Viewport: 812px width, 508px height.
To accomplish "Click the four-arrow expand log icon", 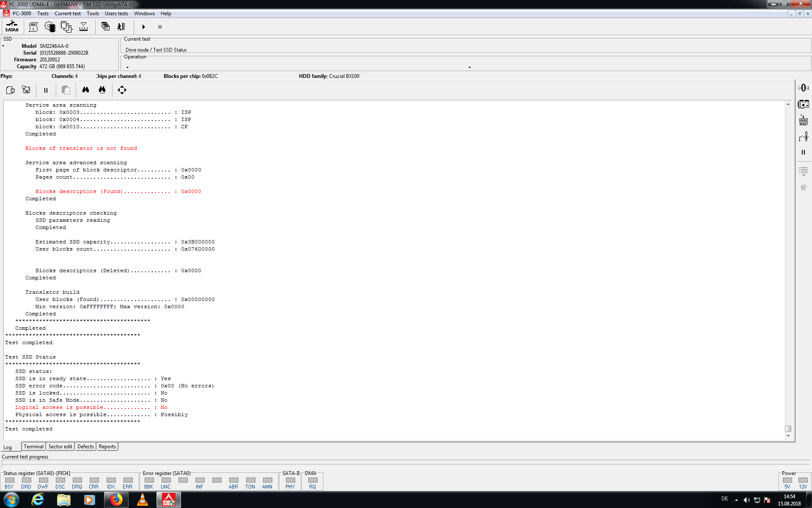I will click(122, 90).
